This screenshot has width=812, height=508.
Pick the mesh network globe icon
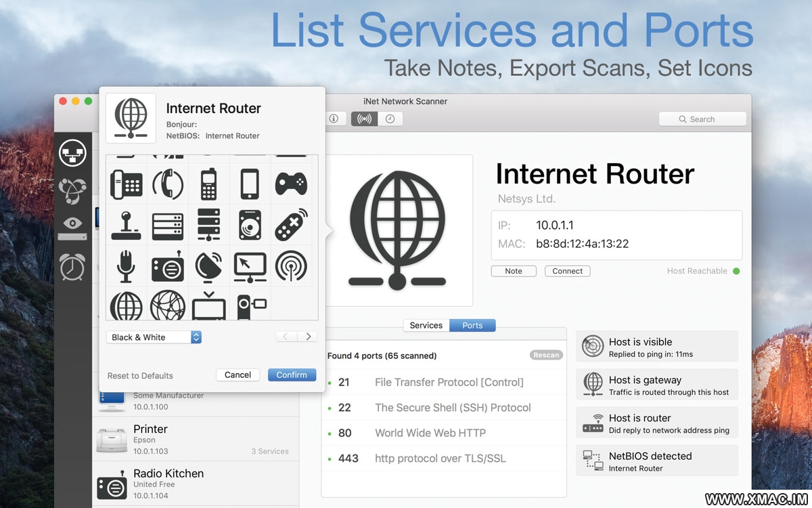point(168,305)
